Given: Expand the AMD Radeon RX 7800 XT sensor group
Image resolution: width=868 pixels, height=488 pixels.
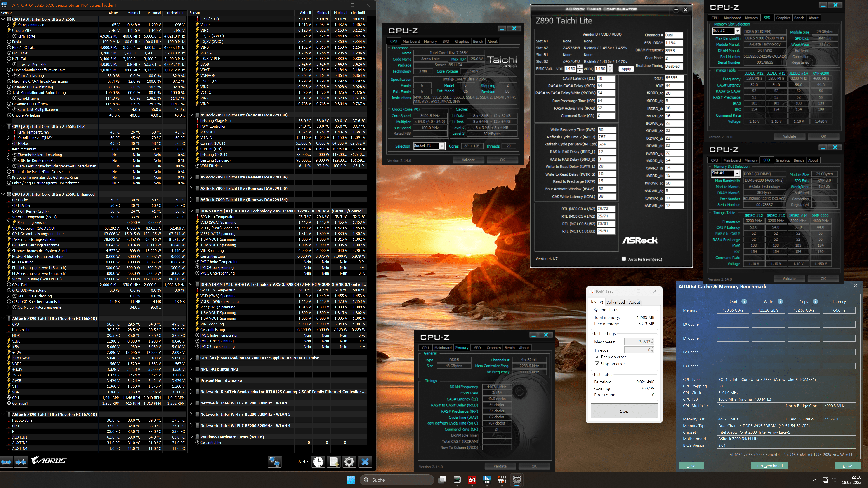Looking at the screenshot, I should (x=191, y=358).
